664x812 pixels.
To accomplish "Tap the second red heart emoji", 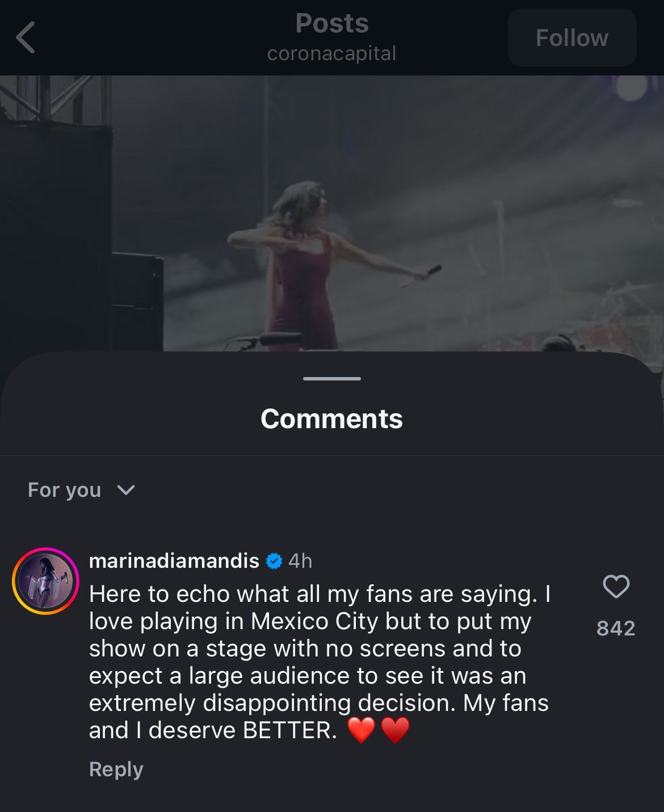I will pyautogui.click(x=396, y=730).
